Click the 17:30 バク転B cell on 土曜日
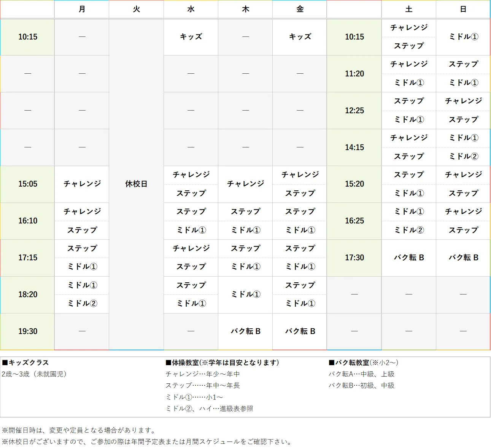The image size is (491, 448). (408, 258)
